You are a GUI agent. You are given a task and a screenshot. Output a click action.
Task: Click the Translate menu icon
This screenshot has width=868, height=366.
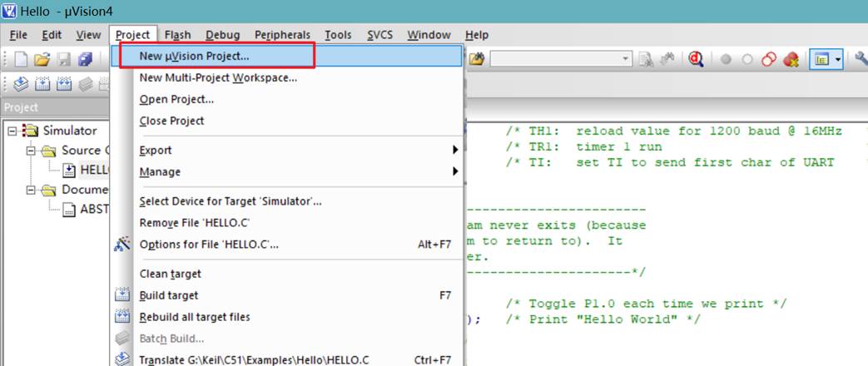point(122,359)
